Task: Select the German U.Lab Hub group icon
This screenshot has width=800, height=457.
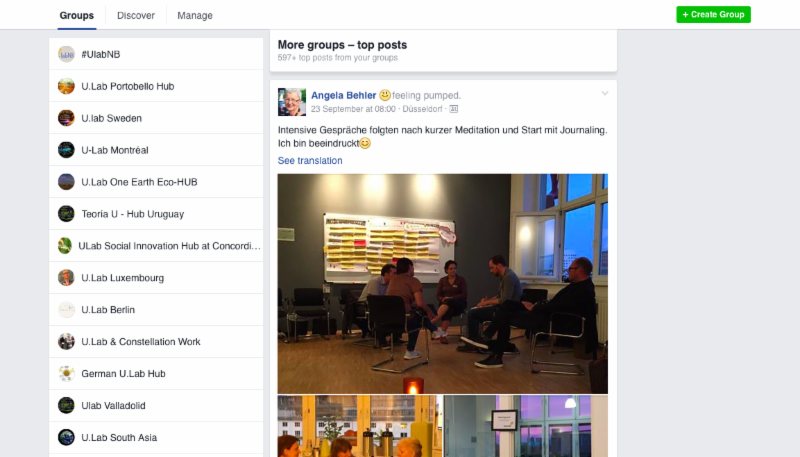Action: click(66, 373)
